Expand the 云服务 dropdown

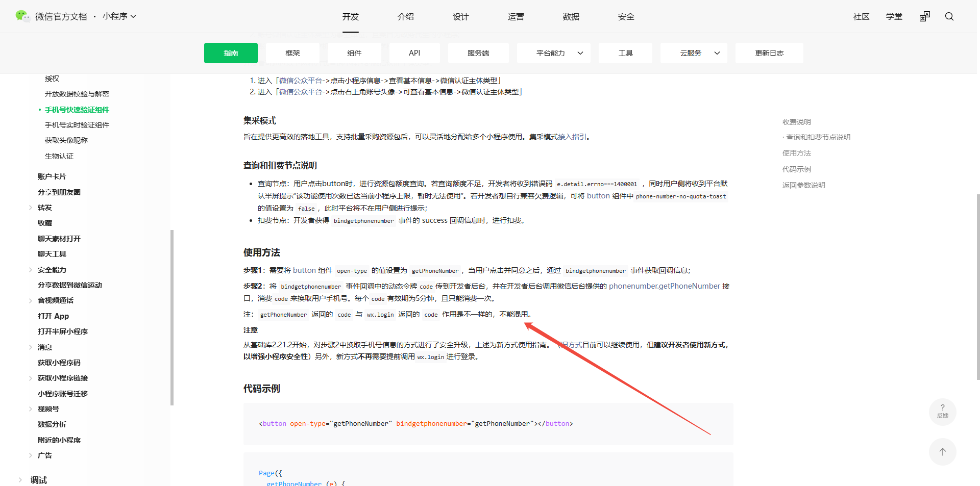[x=694, y=53]
